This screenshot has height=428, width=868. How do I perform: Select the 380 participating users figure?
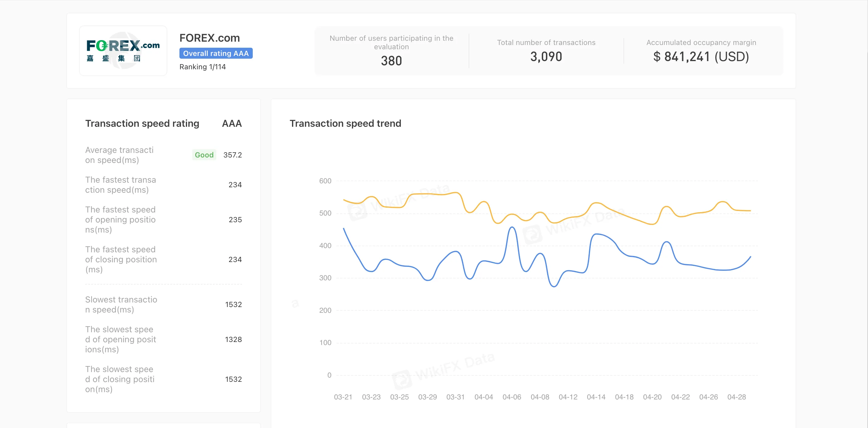tap(391, 61)
